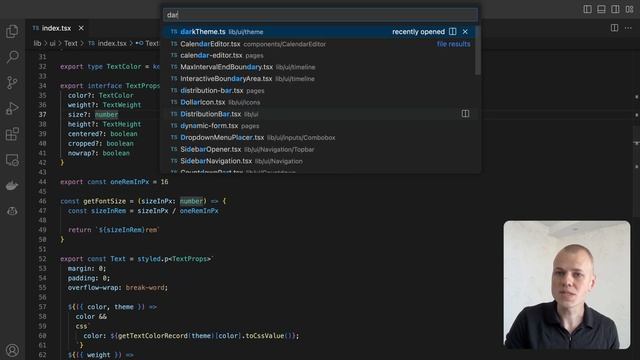Click TextColor type on line 35

coord(116,95)
